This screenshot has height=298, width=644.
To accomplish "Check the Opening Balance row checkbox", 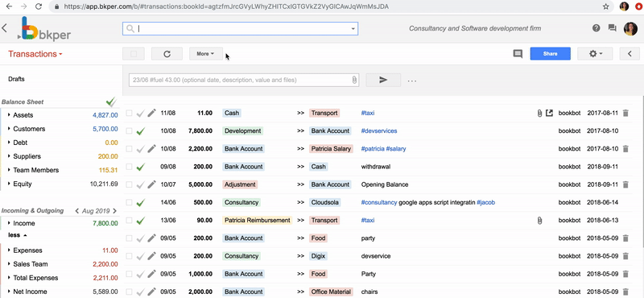I will 129,184.
